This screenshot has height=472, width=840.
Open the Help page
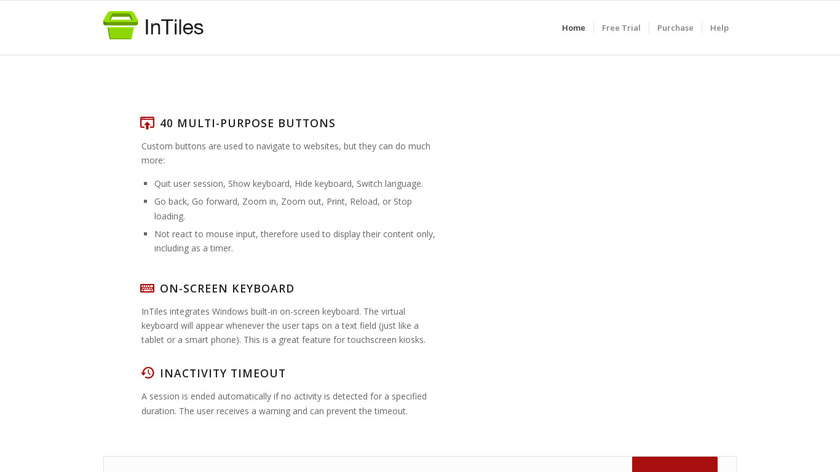[719, 28]
